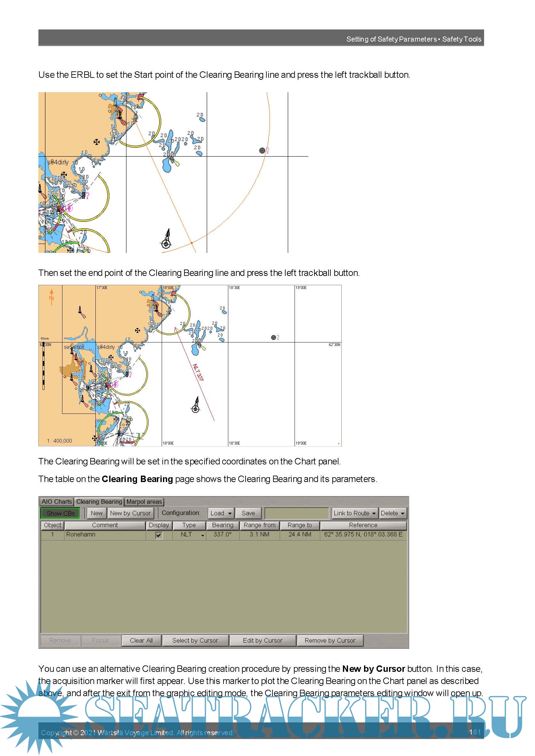Open the Delete dropdown menu
Viewport: 535px width, 756px height.
[392, 513]
